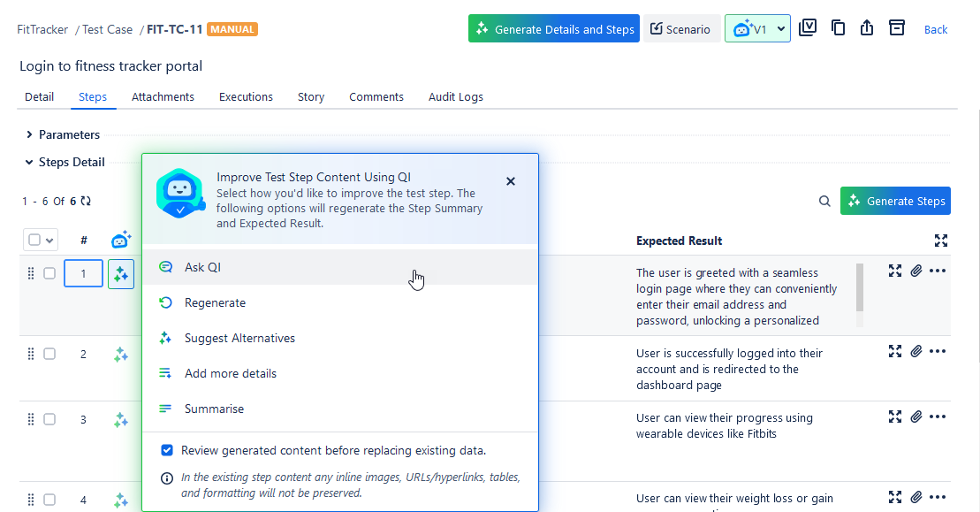
Task: Check the checkbox for step 2
Action: [x=49, y=354]
